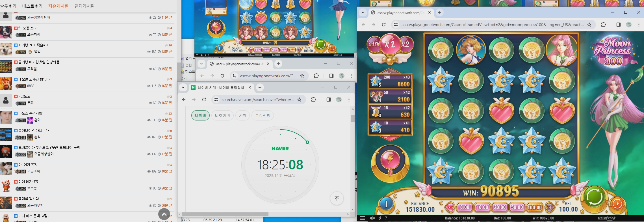This screenshot has width=644, height=222.
Task: Add a new tab in the middle playngonetwork window
Action: click(x=278, y=64)
